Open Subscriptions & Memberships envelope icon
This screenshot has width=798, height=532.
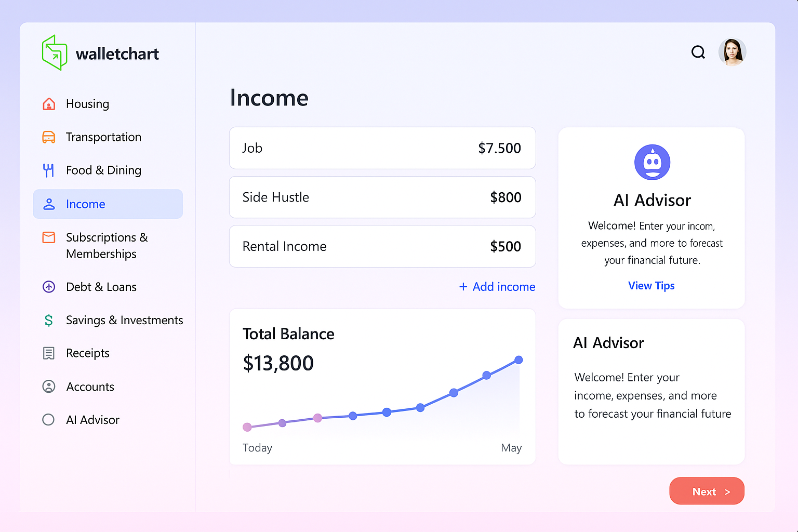pos(49,237)
